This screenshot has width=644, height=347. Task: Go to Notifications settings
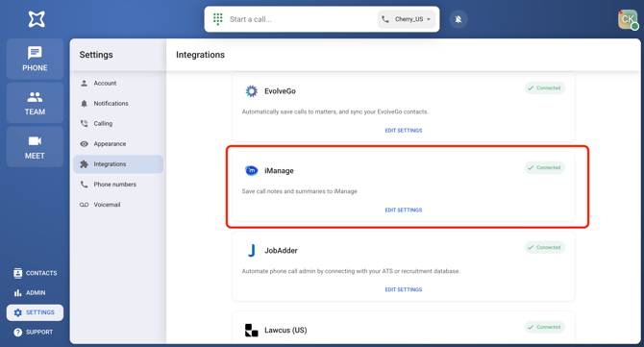click(118, 103)
